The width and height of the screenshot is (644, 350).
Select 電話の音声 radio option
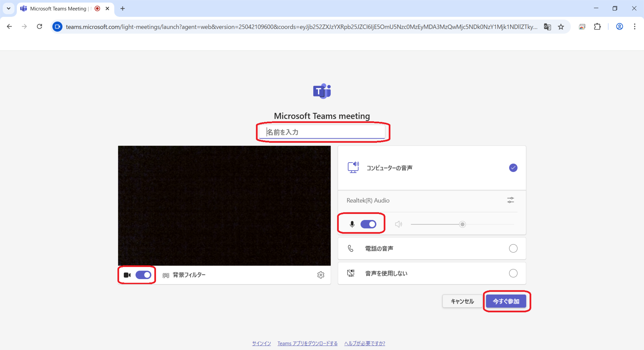pyautogui.click(x=513, y=248)
